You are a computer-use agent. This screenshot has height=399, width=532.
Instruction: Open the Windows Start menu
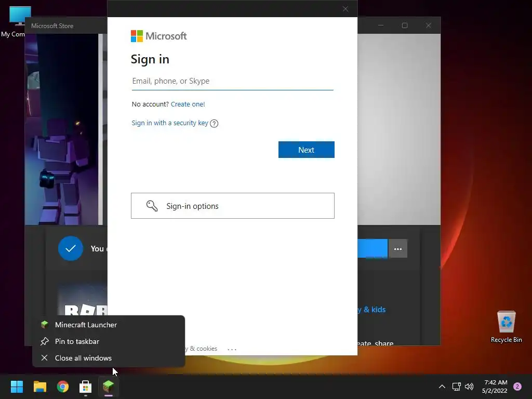click(17, 387)
